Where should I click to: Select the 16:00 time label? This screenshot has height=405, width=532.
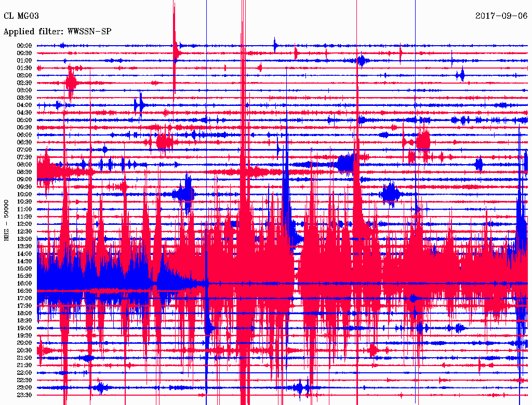pyautogui.click(x=24, y=283)
